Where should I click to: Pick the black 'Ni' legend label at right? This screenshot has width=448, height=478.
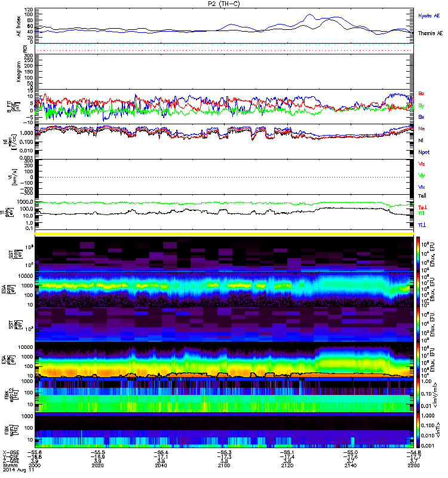pyautogui.click(x=421, y=140)
